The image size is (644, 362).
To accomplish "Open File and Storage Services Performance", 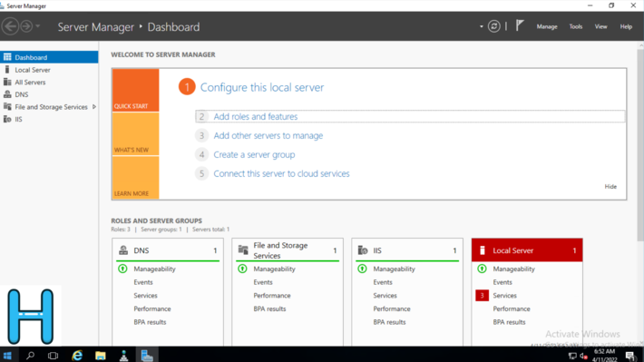I will tap(272, 296).
